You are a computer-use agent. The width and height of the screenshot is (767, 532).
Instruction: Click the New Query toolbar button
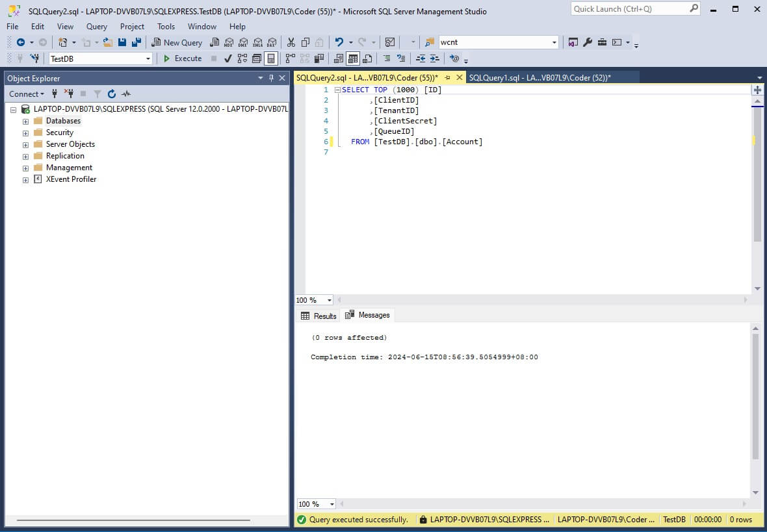[177, 42]
